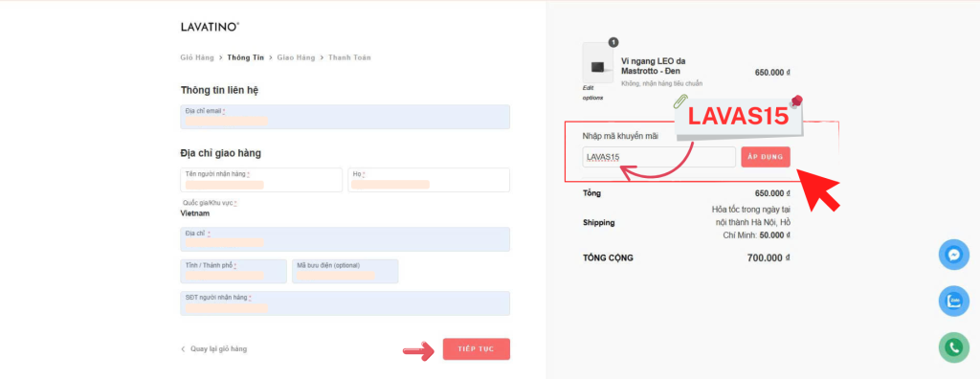The width and height of the screenshot is (980, 379).
Task: Open the Giao Hàng breadcrumb step
Action: (x=297, y=57)
